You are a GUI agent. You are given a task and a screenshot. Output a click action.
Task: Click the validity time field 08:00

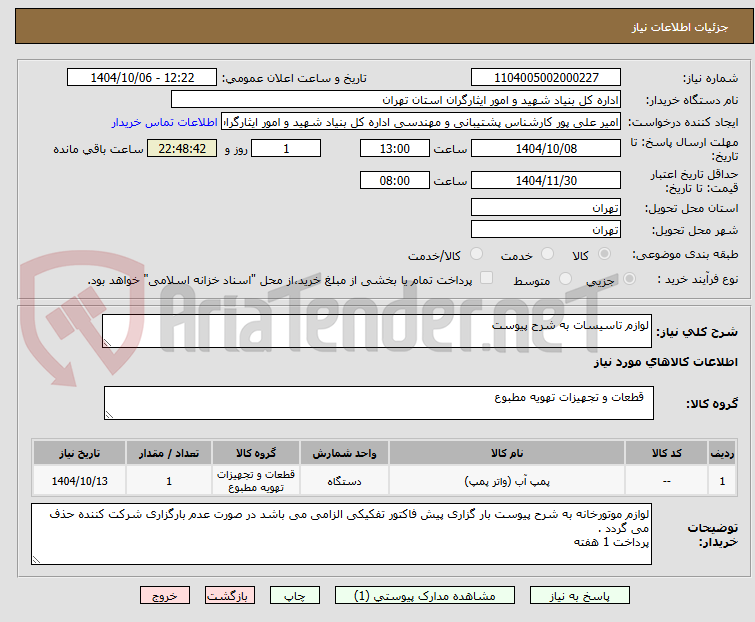(394, 181)
